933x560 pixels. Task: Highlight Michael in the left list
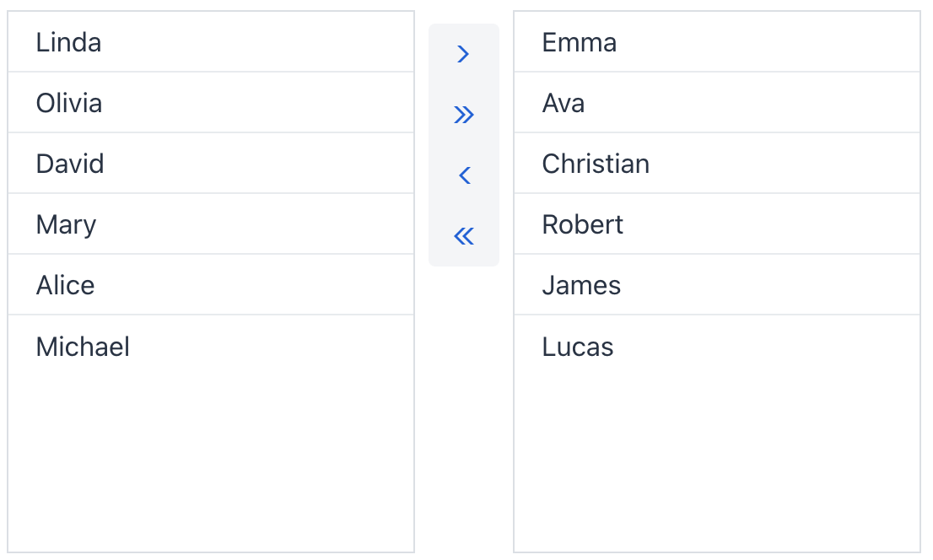tap(83, 347)
